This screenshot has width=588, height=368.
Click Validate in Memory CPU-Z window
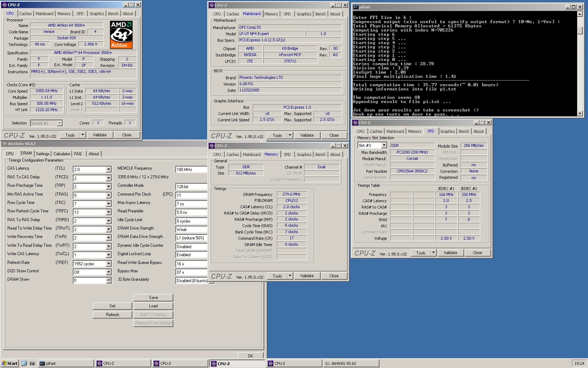coord(307,276)
